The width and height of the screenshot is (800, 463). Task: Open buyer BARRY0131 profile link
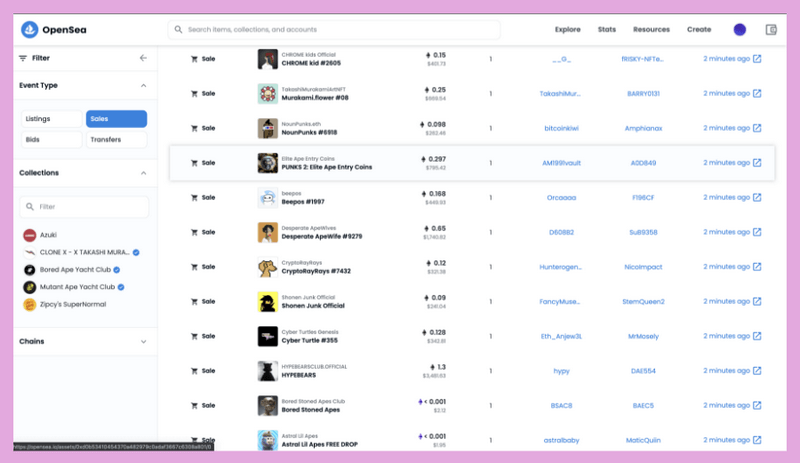point(643,93)
